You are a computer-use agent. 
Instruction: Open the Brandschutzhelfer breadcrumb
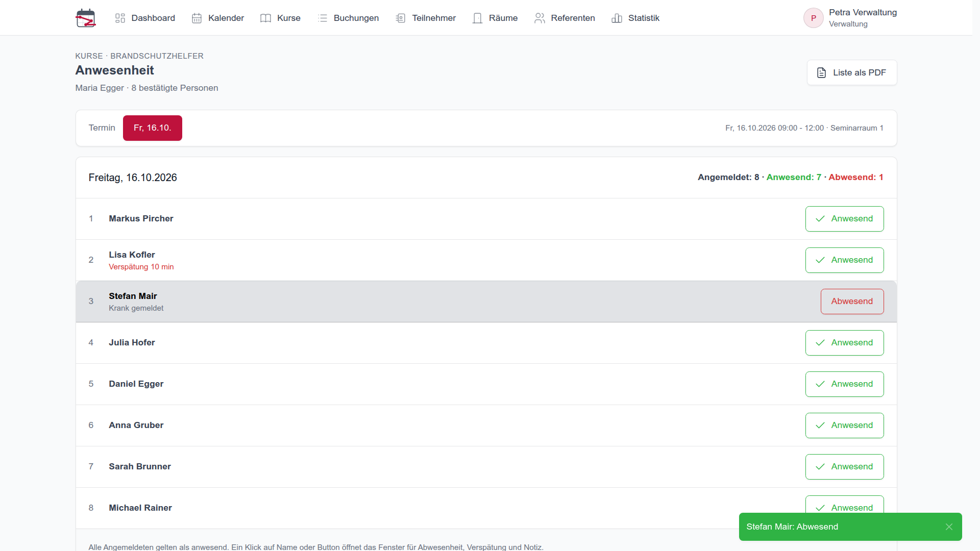point(157,56)
